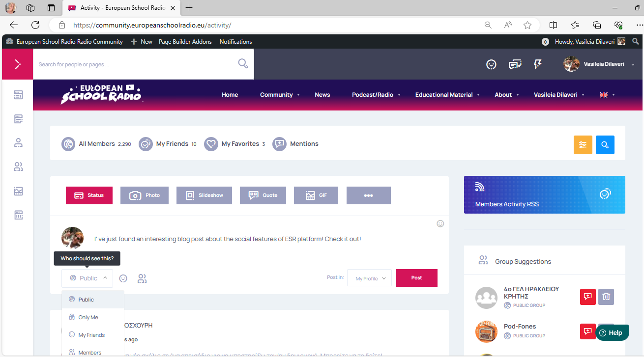
Task: Open the messages icon in the top bar
Action: tap(515, 64)
